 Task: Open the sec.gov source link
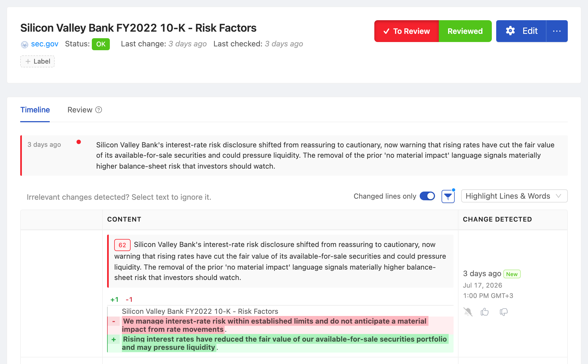point(45,44)
